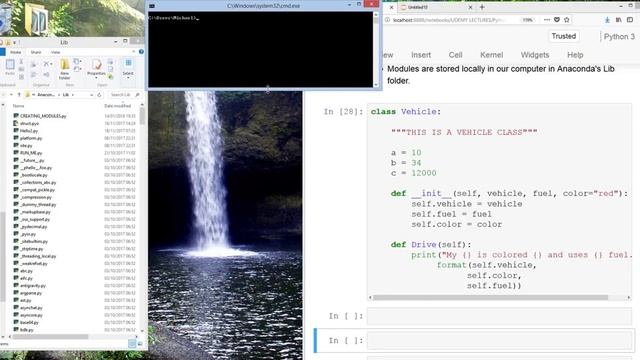640x360 pixels.
Task: Click the Name column header in Explorer
Action: tap(18, 106)
